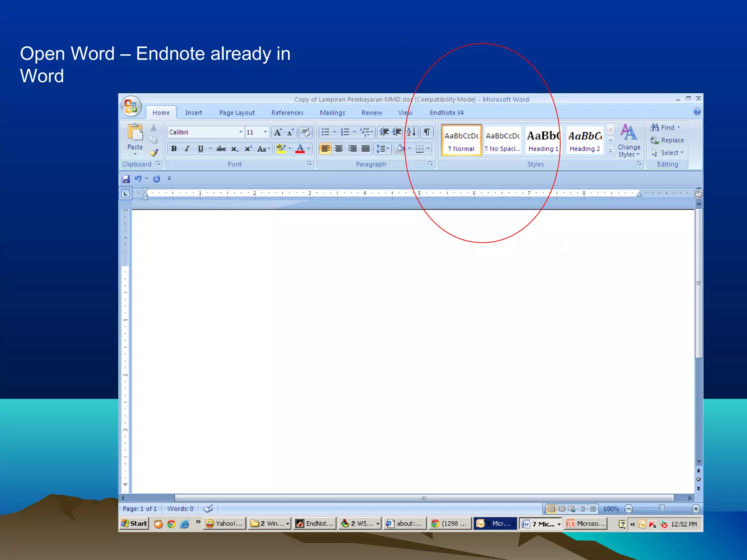Click the Sort A-Z icon
Screen dimensions: 747x560
pos(411,132)
